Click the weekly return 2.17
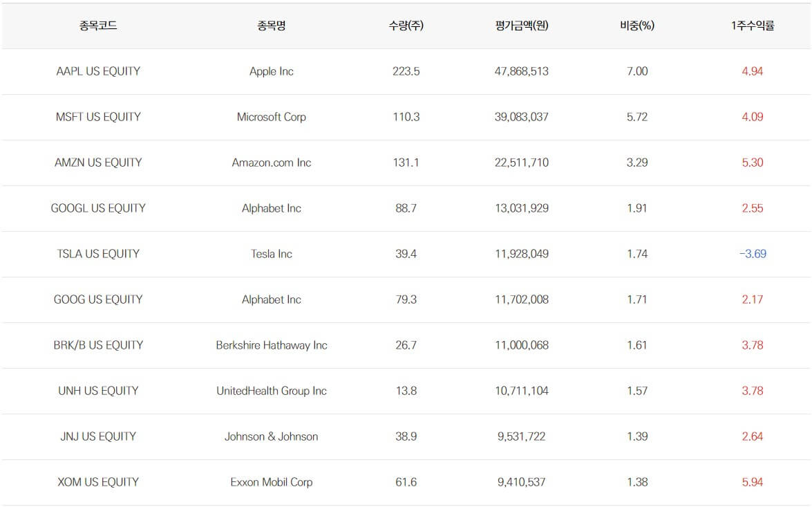Image resolution: width=812 pixels, height=507 pixels. 753,299
